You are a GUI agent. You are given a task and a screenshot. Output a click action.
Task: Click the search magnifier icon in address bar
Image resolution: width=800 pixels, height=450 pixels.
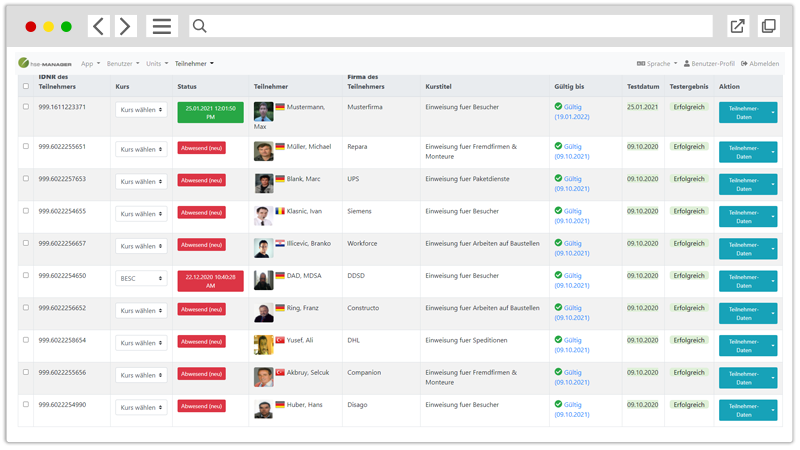[199, 26]
